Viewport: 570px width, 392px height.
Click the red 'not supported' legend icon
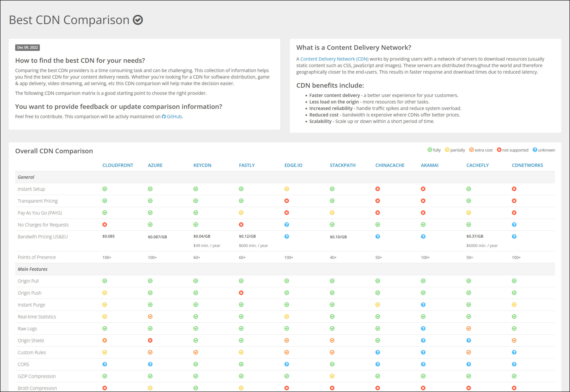point(499,150)
